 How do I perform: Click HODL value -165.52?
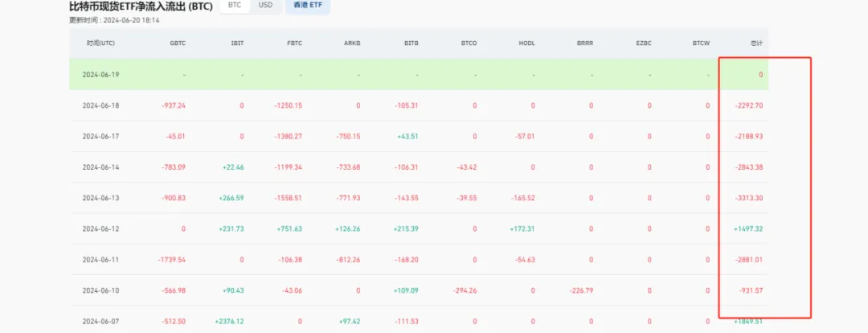point(523,198)
